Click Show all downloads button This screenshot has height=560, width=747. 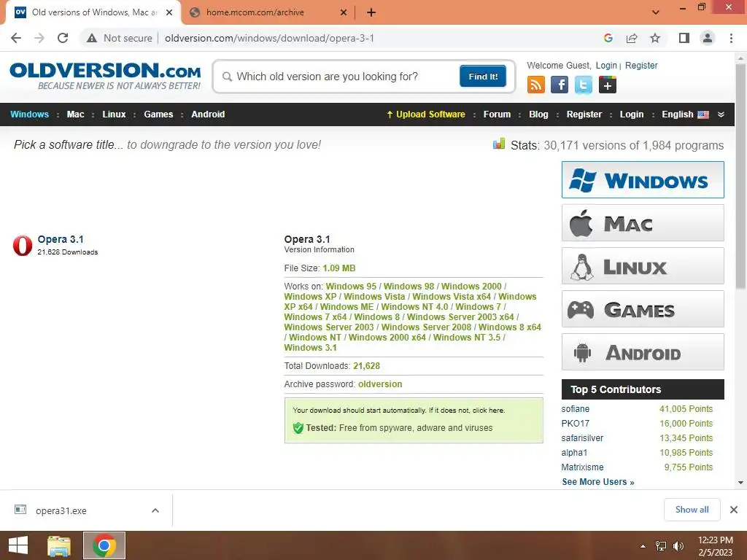tap(692, 510)
